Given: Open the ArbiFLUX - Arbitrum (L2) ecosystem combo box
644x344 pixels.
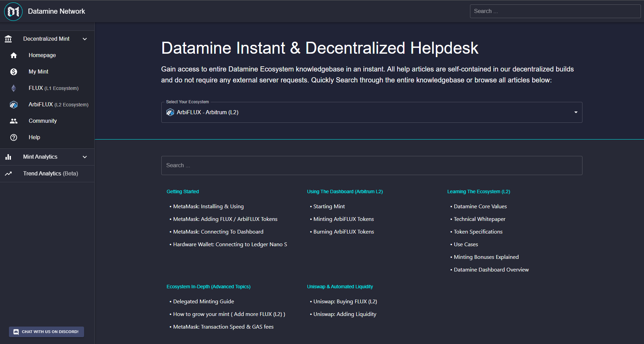Looking at the screenshot, I should click(372, 112).
